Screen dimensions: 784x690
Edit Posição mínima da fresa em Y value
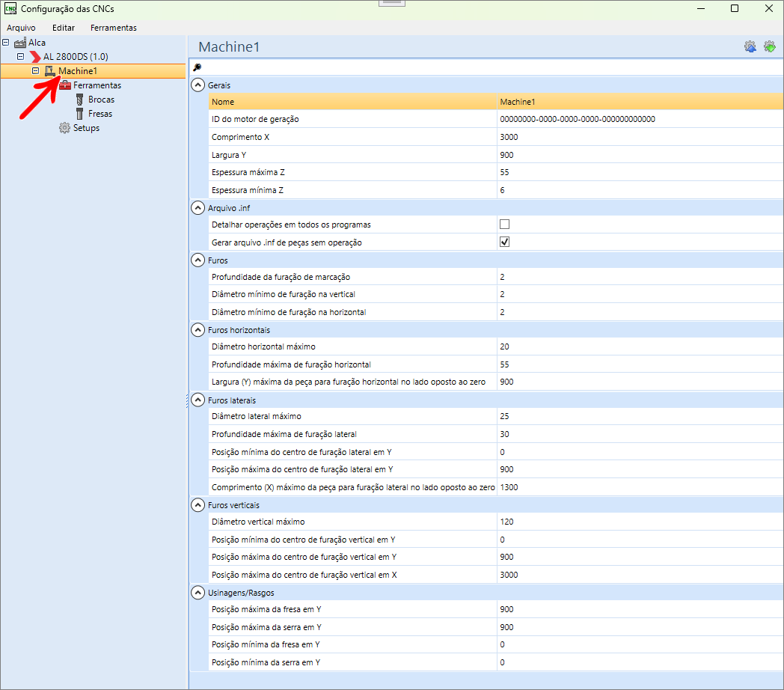pos(640,644)
